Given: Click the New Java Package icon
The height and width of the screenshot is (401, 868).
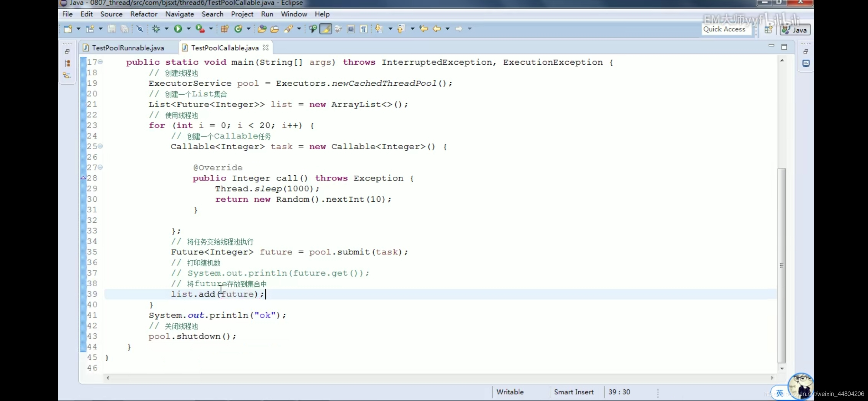Looking at the screenshot, I should coord(224,29).
